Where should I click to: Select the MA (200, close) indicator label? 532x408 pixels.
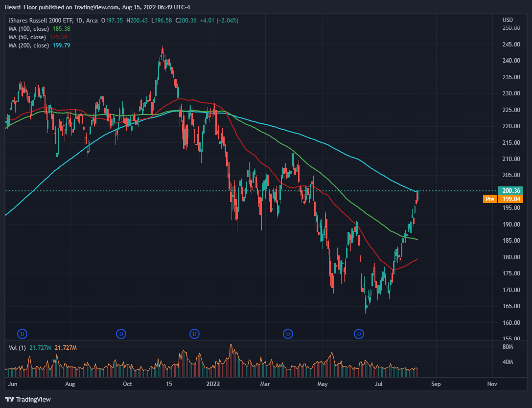tap(29, 45)
